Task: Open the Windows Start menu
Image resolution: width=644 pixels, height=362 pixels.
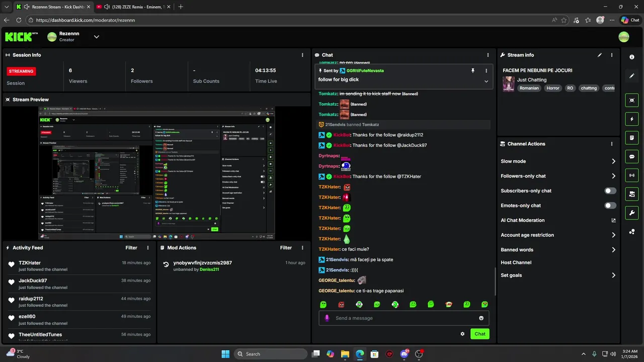Action: (x=225, y=354)
